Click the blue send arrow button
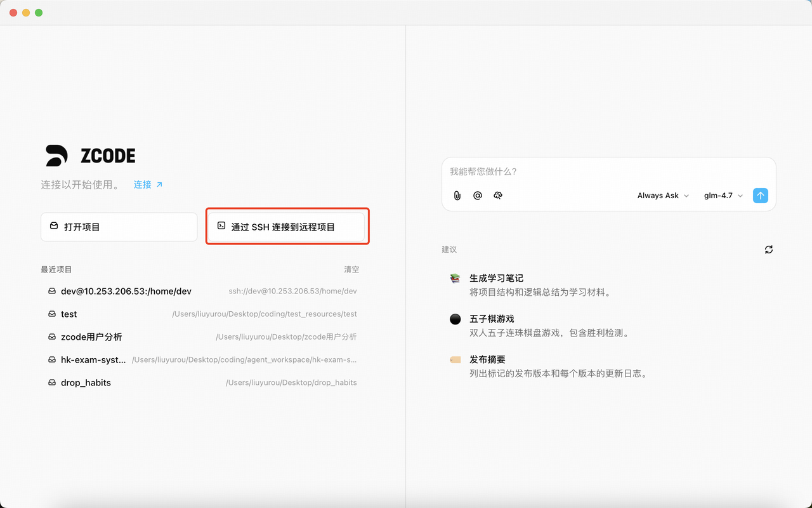This screenshot has height=508, width=812. point(760,196)
